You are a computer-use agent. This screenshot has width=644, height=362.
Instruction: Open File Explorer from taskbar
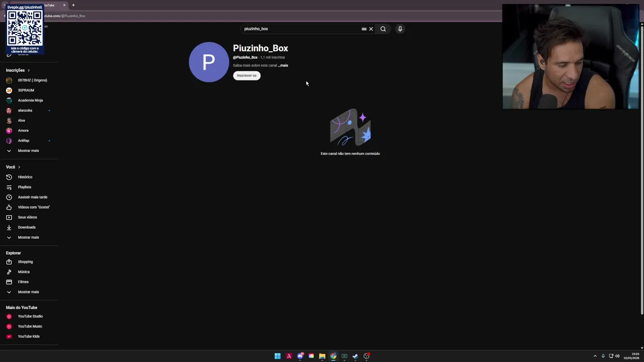(322, 356)
